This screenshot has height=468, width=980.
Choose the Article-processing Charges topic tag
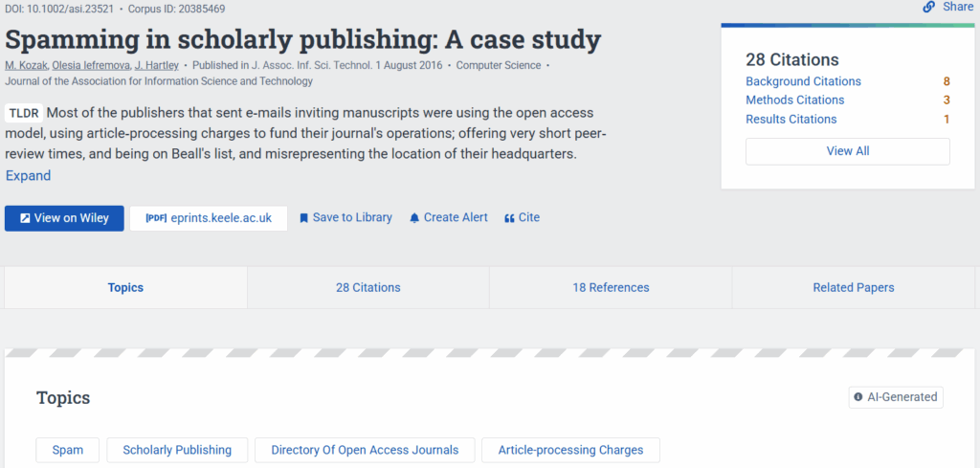click(570, 450)
